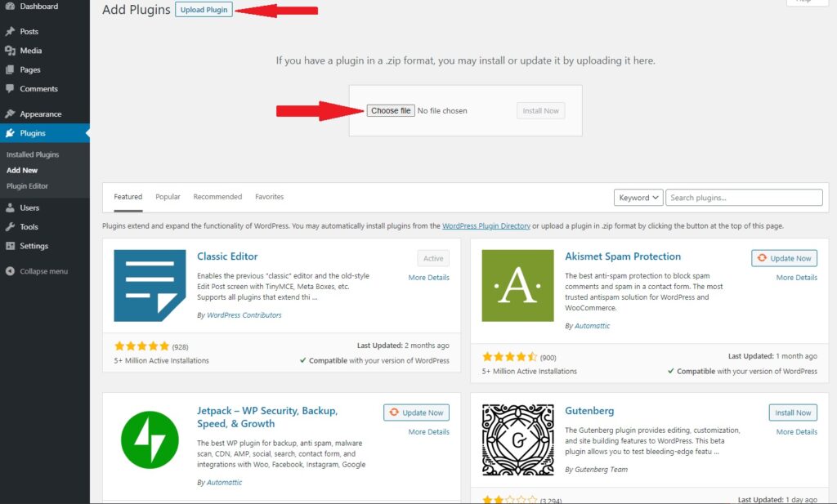Click the Akismet plugin logo
The image size is (837, 504).
click(x=517, y=285)
